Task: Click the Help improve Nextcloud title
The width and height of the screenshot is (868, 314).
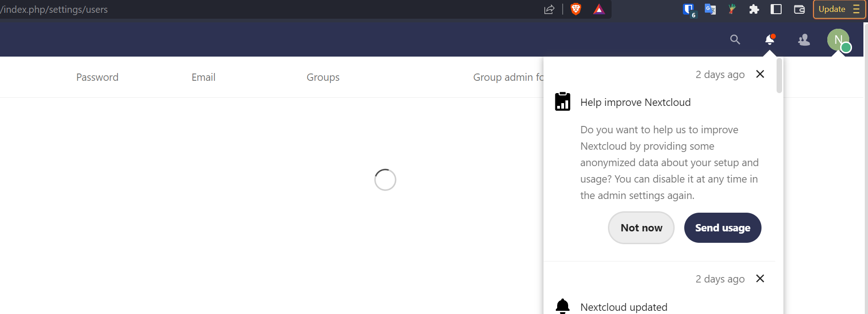Action: 635,102
